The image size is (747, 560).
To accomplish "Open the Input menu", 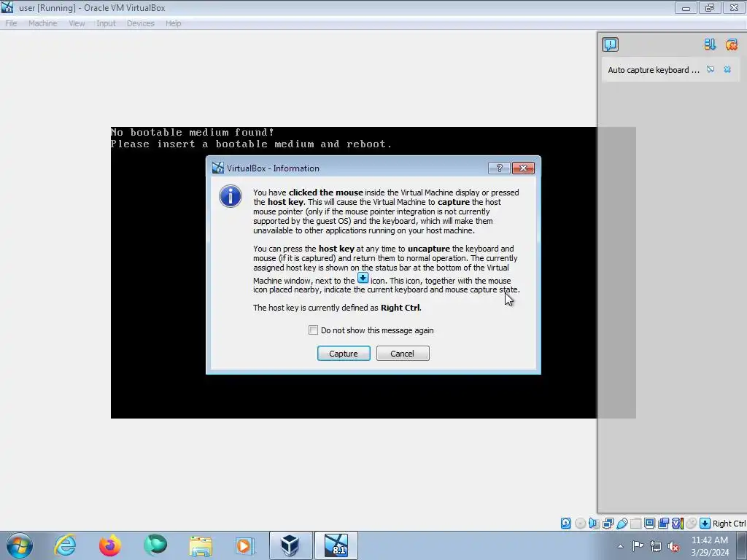I will [x=106, y=23].
